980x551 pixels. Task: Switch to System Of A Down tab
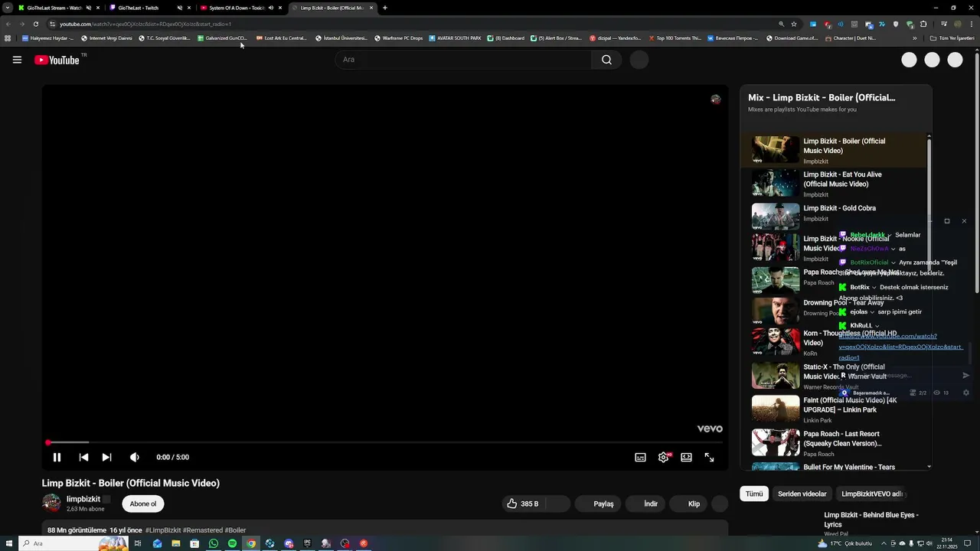237,8
